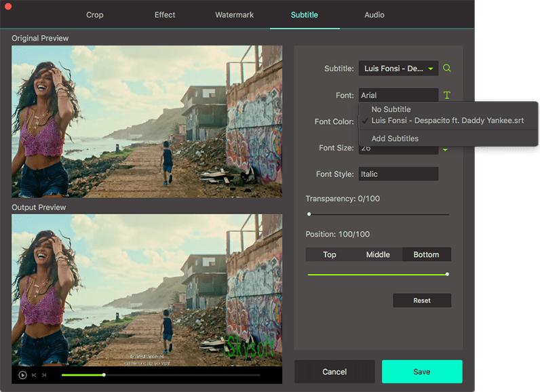Switch to the Watermark tab
Image resolution: width=540 pixels, height=392 pixels.
click(234, 15)
